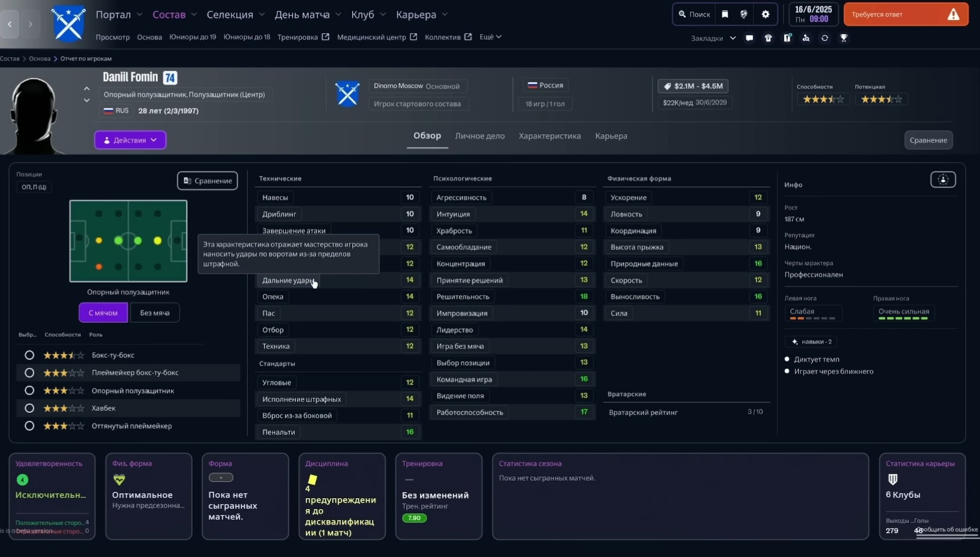Click the globe icon in top bar
Screen dimensions: 980x557
(x=743, y=14)
